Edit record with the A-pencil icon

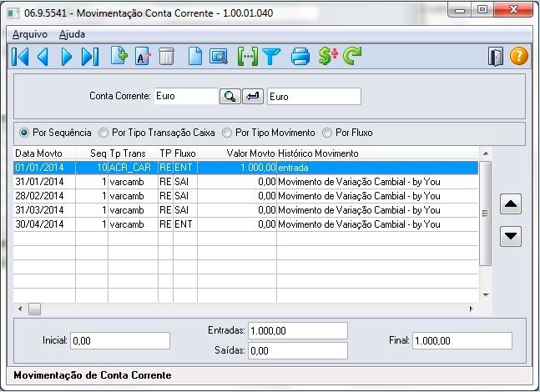point(143,56)
